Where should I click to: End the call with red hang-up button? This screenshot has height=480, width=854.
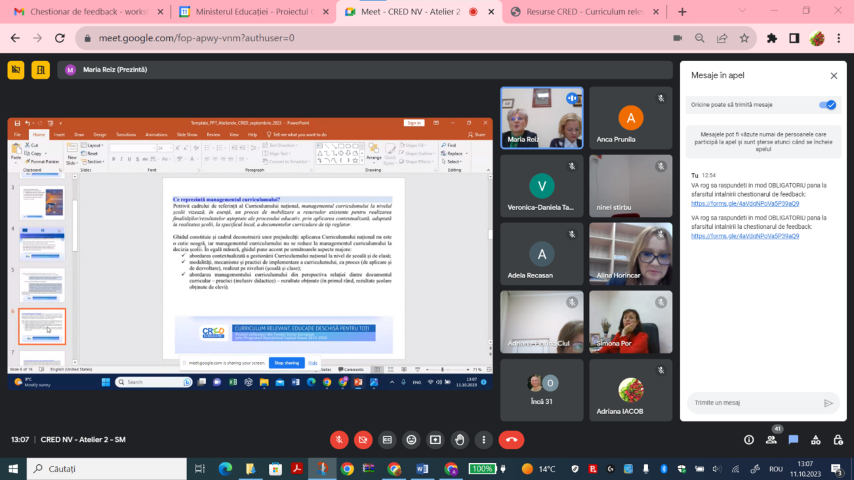click(511, 439)
